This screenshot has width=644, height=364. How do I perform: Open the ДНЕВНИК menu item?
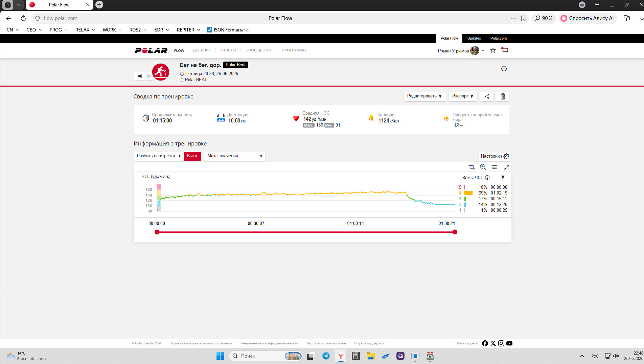click(x=202, y=50)
